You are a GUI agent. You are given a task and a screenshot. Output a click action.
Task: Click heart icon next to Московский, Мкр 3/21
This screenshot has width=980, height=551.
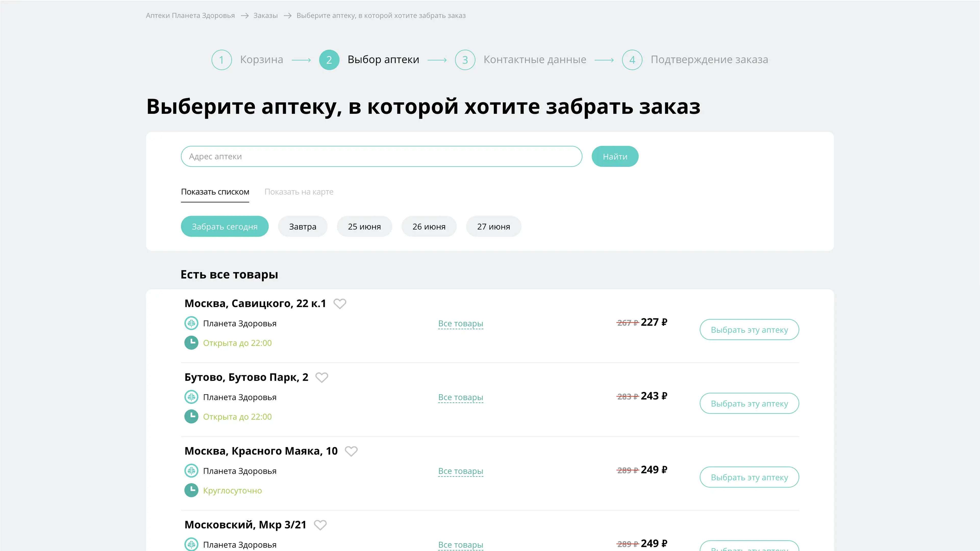tap(320, 525)
